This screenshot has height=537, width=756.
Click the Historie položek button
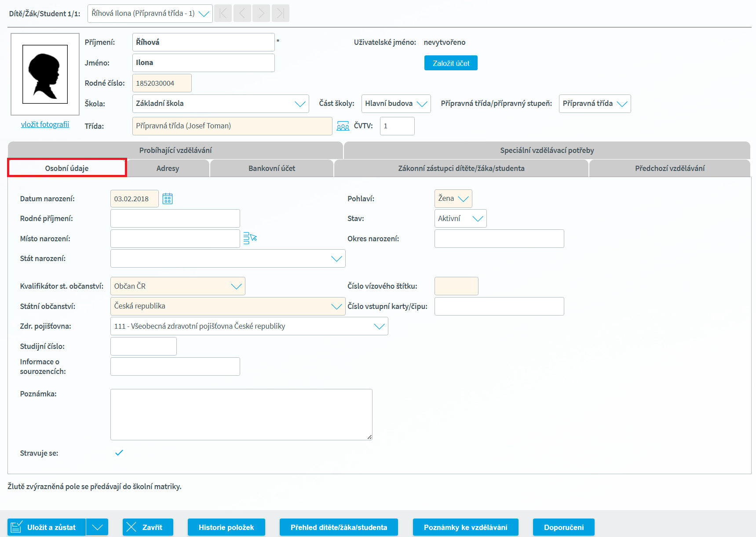pyautogui.click(x=226, y=527)
